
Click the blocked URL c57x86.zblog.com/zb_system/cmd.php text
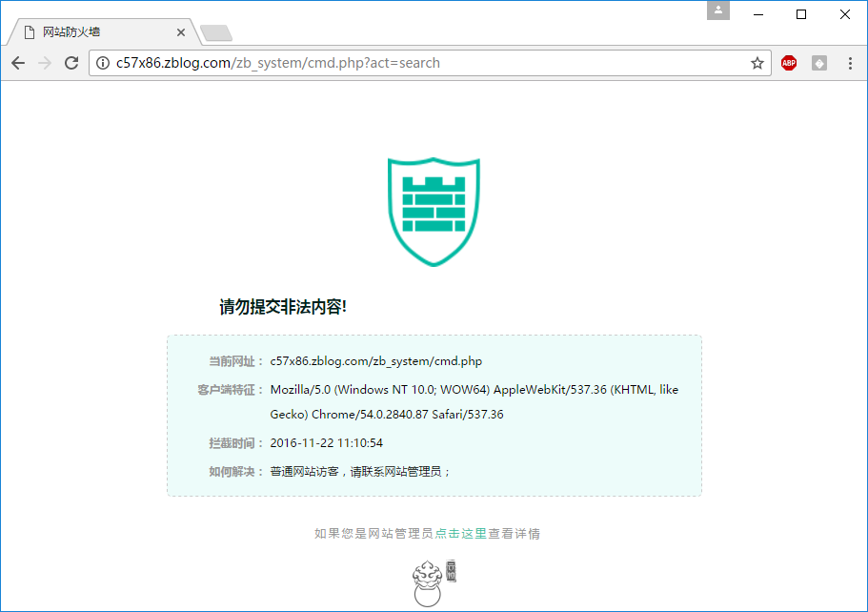coord(375,361)
